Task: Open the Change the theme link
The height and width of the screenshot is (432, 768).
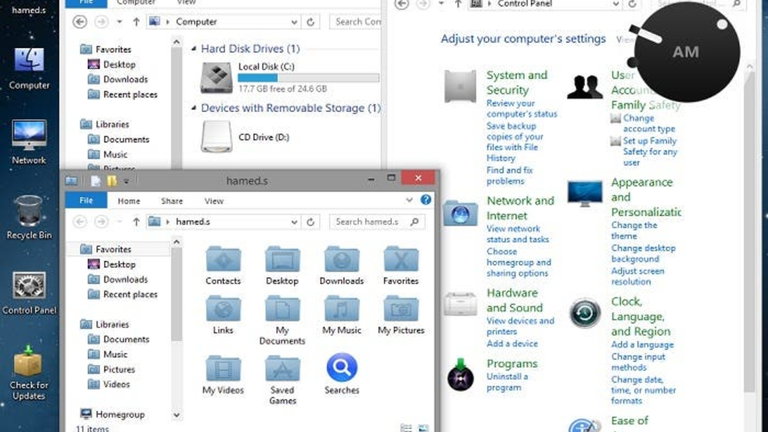Action: tap(634, 231)
